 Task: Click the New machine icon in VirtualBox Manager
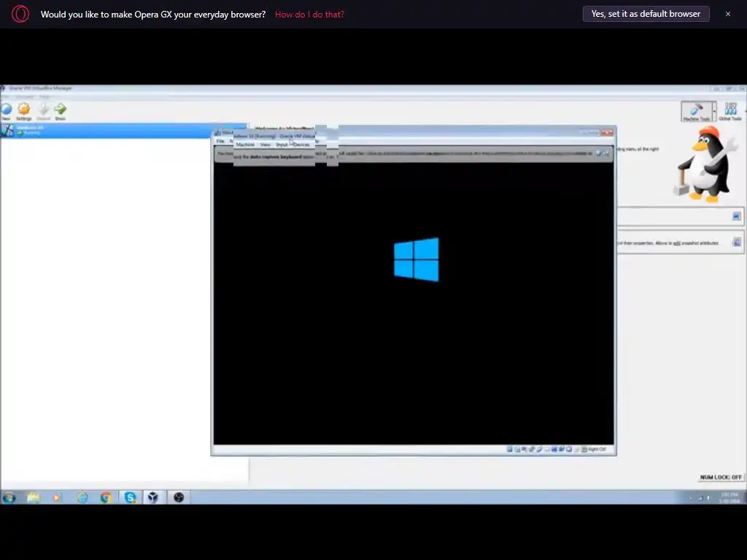6,111
